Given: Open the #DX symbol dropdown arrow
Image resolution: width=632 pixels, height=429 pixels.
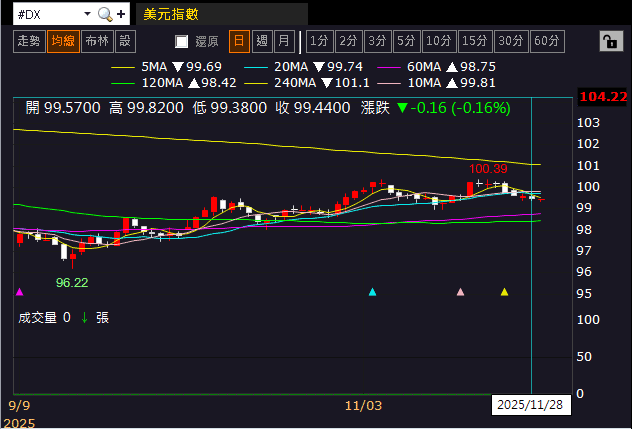Looking at the screenshot, I should 87,14.
